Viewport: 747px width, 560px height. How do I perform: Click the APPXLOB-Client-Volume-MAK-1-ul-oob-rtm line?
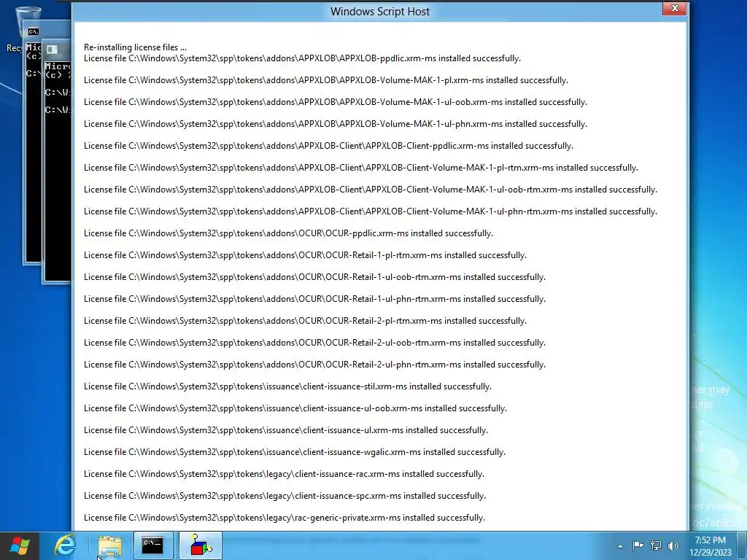(370, 190)
